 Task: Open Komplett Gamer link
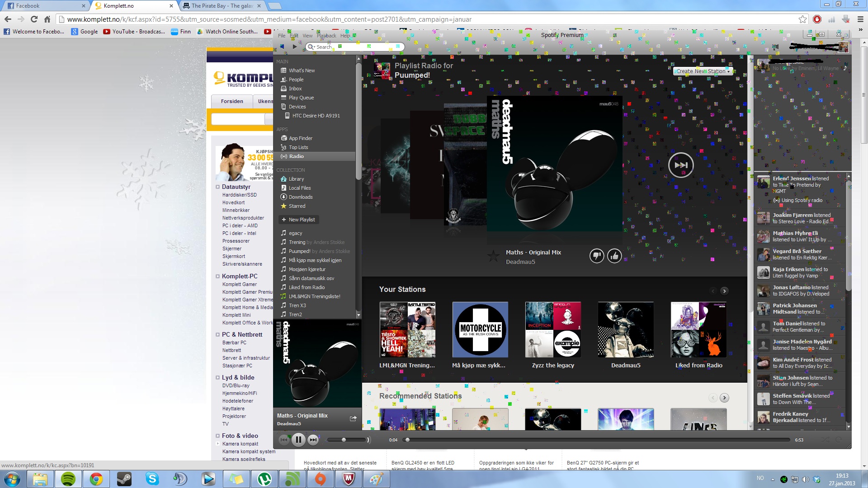(x=239, y=284)
